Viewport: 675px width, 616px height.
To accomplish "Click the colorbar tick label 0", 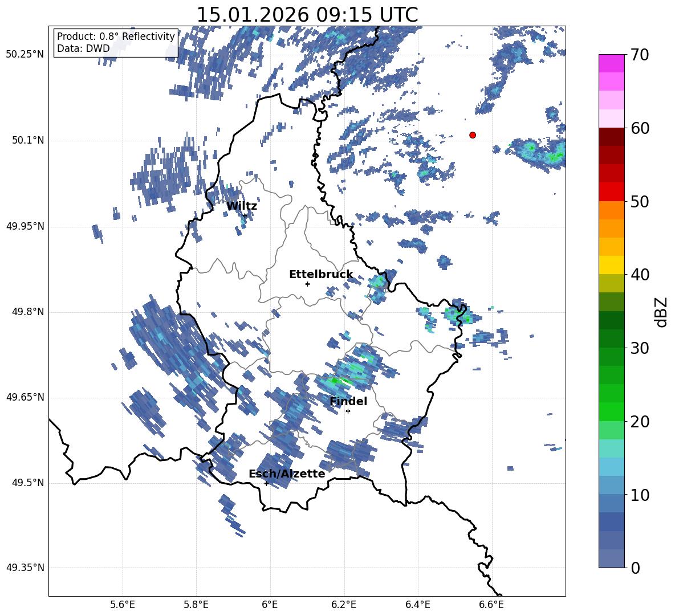I will pos(635,568).
